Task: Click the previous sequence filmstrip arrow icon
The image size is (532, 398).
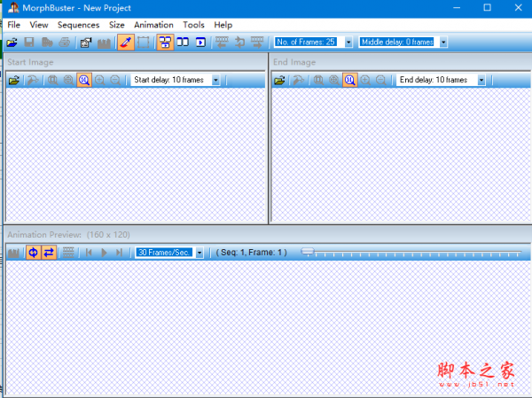Action: point(222,43)
